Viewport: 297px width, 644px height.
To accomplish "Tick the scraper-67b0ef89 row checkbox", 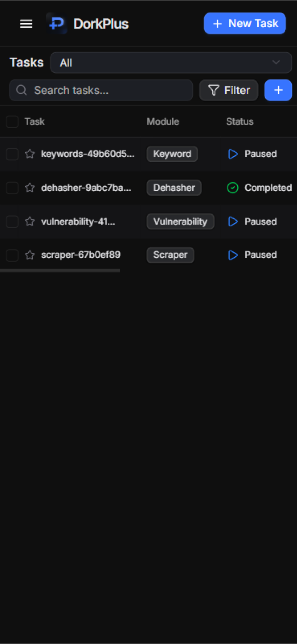I will [x=12, y=255].
